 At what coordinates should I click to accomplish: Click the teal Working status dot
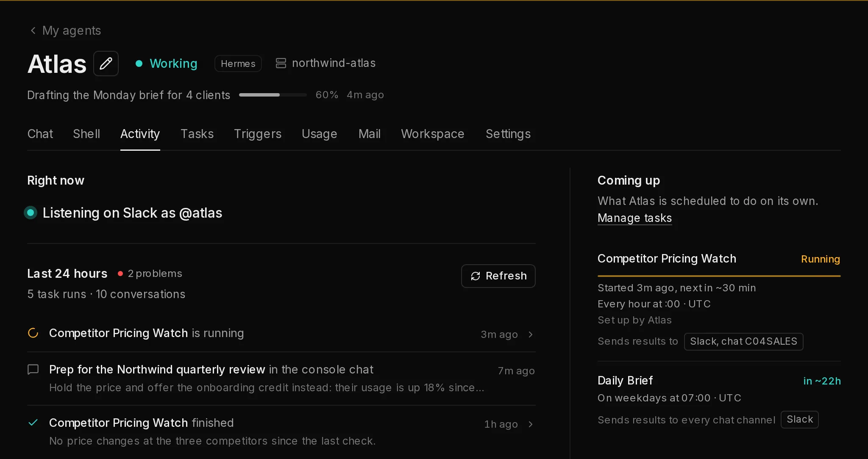(x=139, y=64)
